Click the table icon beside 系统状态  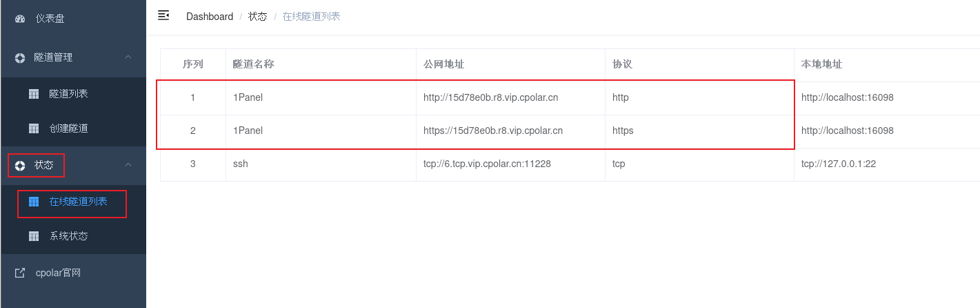click(34, 236)
